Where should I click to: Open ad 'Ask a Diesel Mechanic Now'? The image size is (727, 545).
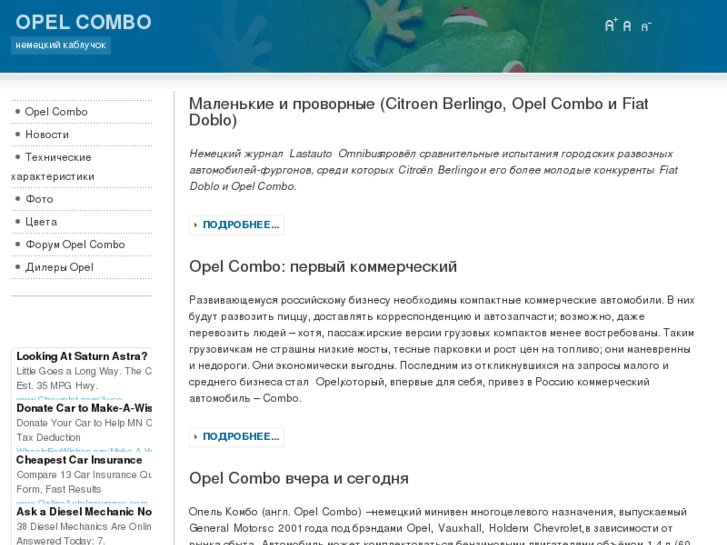click(84, 512)
